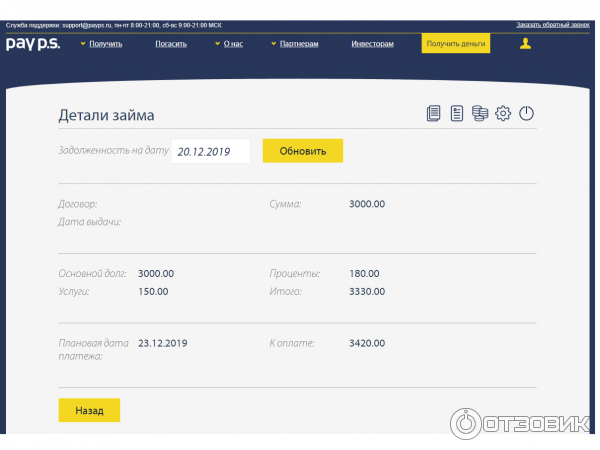
Task: Open the Погасить menu item
Action: (x=171, y=44)
